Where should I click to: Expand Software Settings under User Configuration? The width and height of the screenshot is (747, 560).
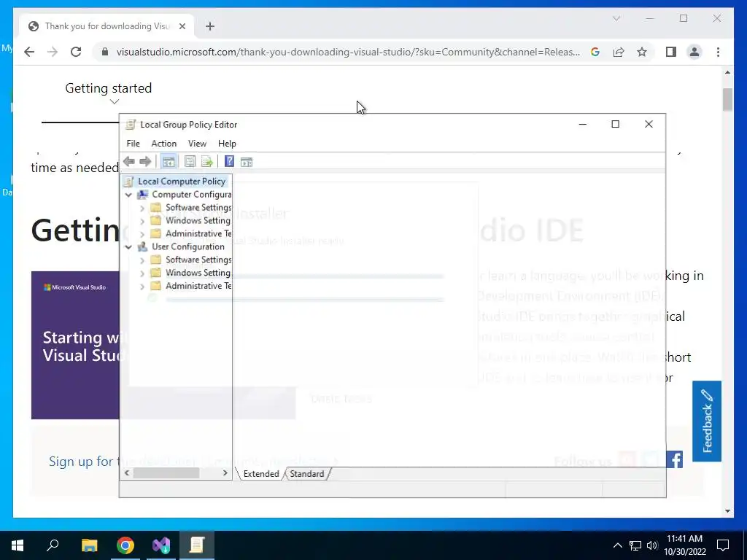142,260
